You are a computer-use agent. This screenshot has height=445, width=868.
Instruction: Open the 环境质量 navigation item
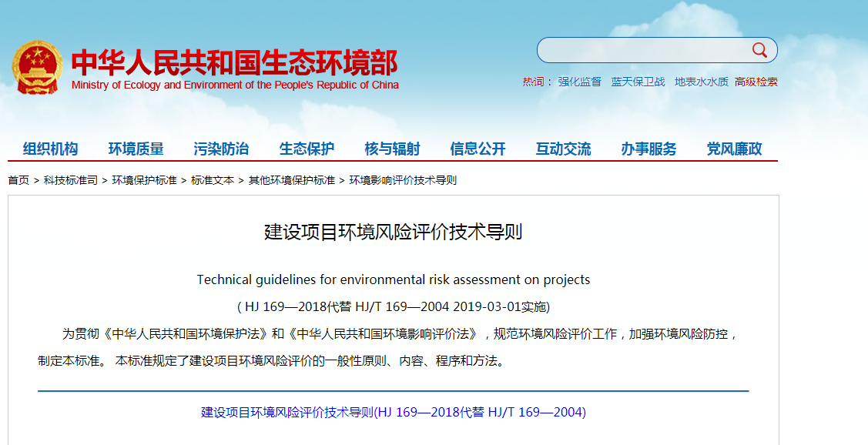point(136,149)
